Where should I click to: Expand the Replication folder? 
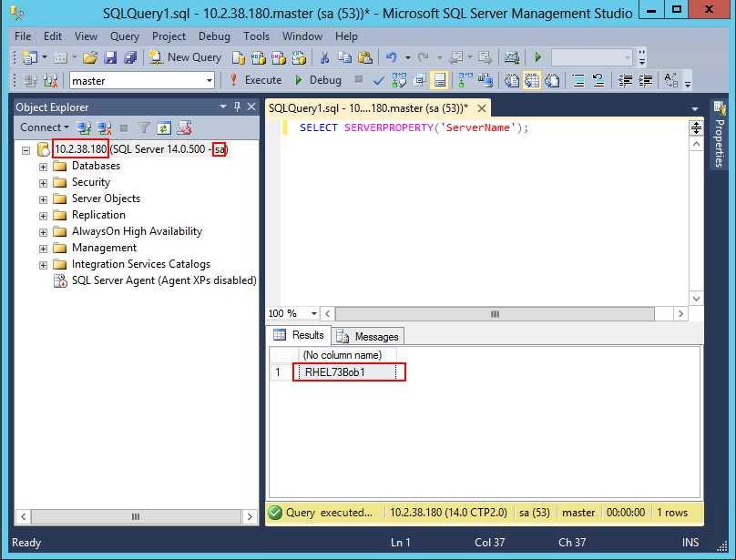point(43,216)
